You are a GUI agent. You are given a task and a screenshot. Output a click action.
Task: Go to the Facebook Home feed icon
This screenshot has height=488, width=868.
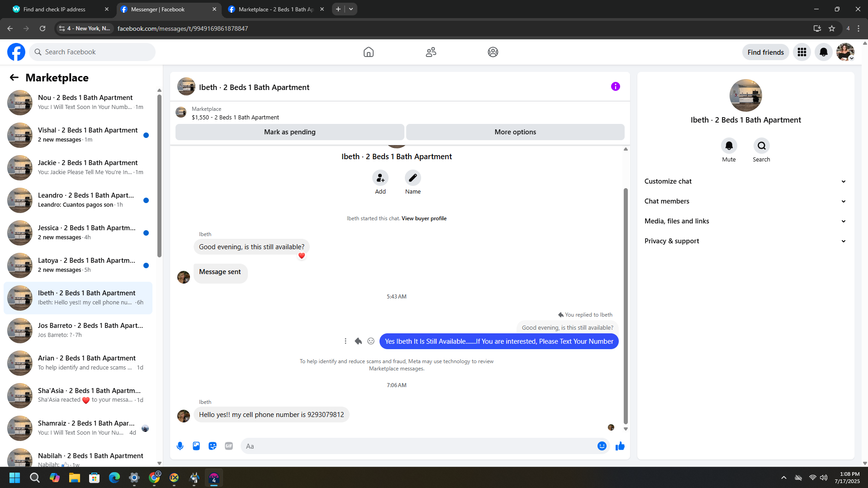pos(369,52)
